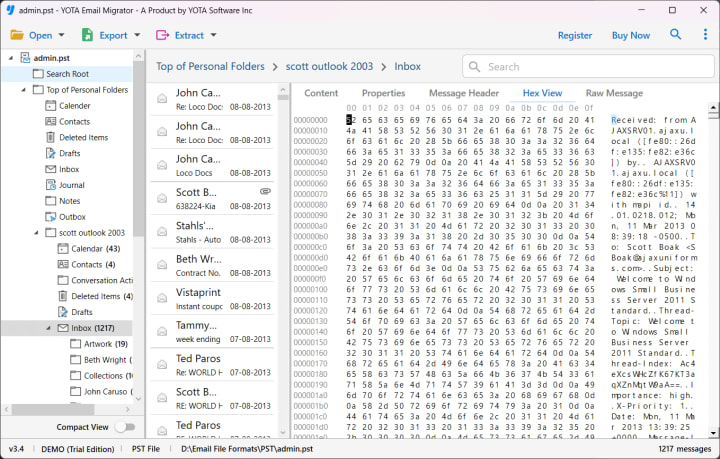Toggle the Compact View switch
720x459 pixels.
125,427
